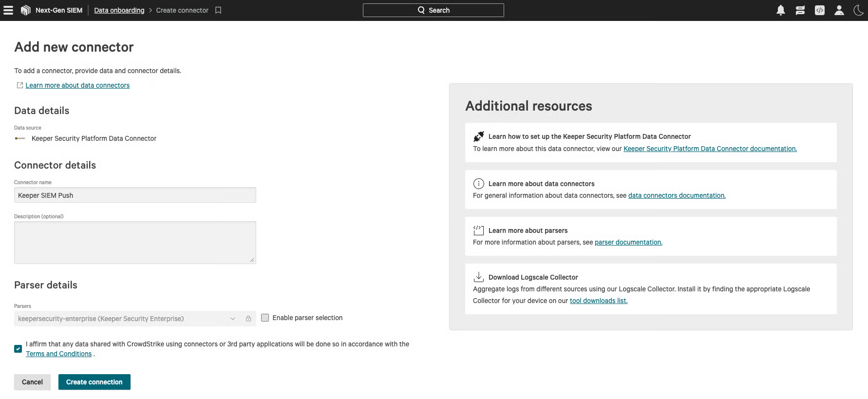Image resolution: width=868 pixels, height=399 pixels.
Task: Open the hamburger navigation menu
Action: [x=8, y=10]
